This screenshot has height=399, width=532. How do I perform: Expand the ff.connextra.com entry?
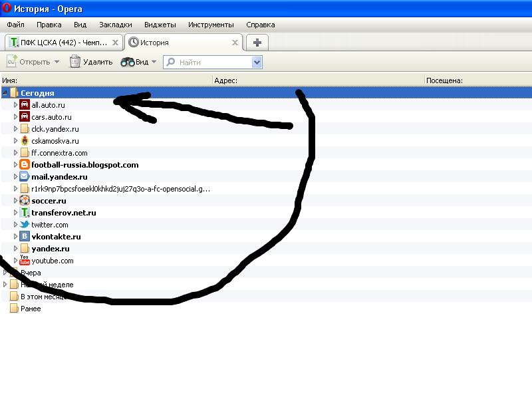pyautogui.click(x=15, y=153)
